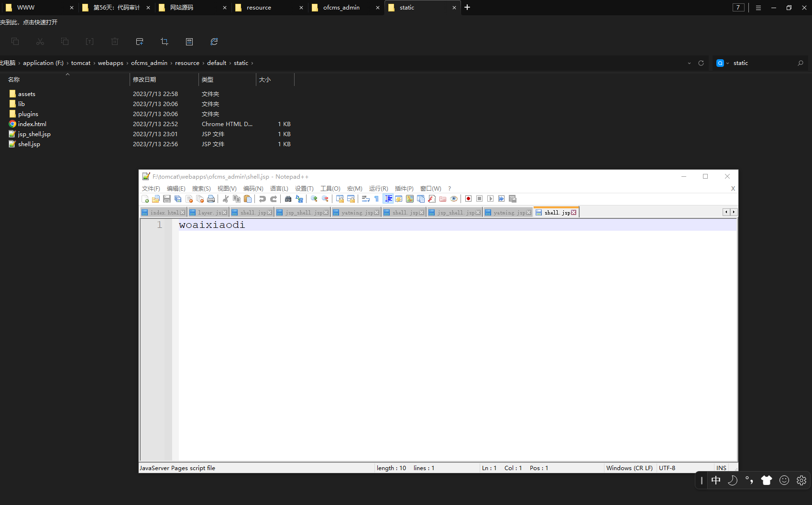Start macro recording in Notepad++ toolbar
812x505 pixels.
pos(468,199)
